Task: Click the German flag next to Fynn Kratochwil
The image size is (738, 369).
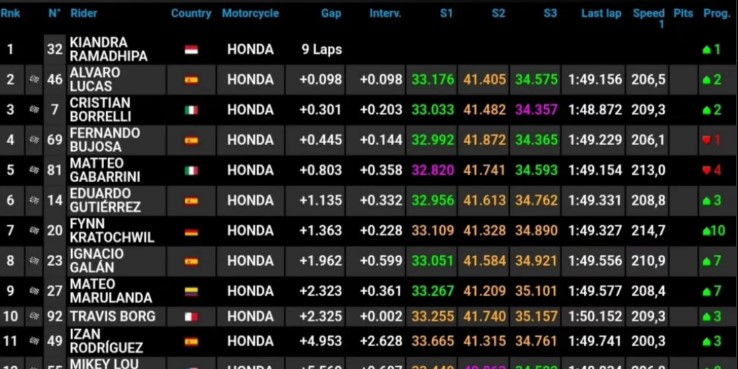Action: (191, 231)
